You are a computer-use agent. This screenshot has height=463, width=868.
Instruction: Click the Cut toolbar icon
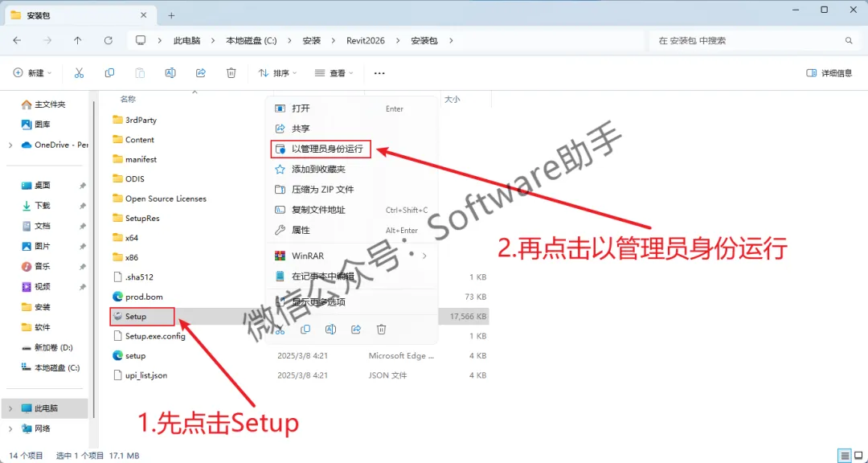coord(79,72)
